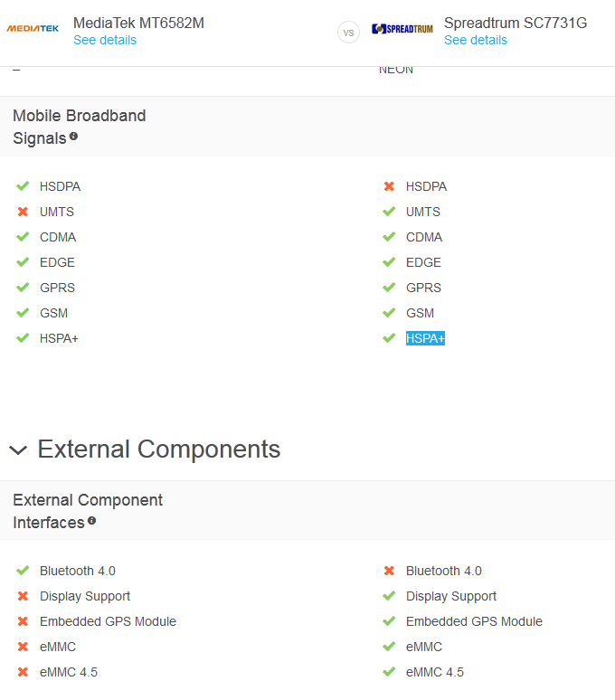Click the MediaTek logo
This screenshot has width=615, height=700.
[x=33, y=29]
